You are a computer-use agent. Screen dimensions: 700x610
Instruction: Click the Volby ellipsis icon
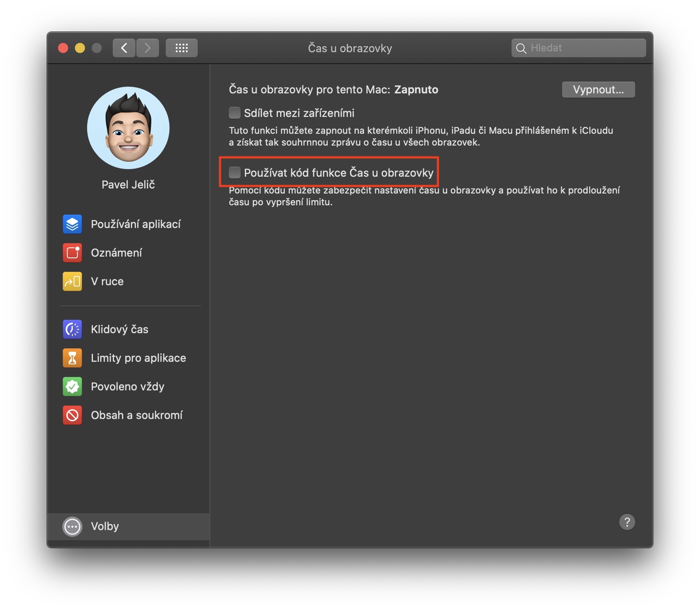pos(72,526)
